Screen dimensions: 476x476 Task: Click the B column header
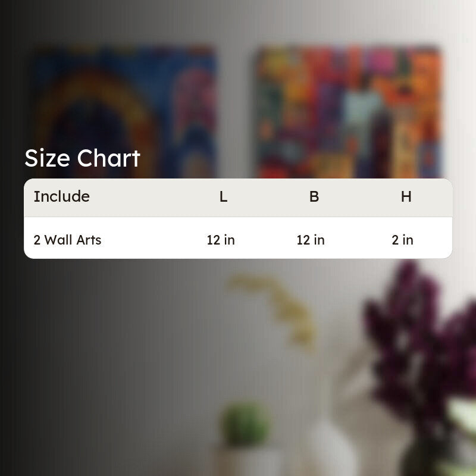[314, 197]
